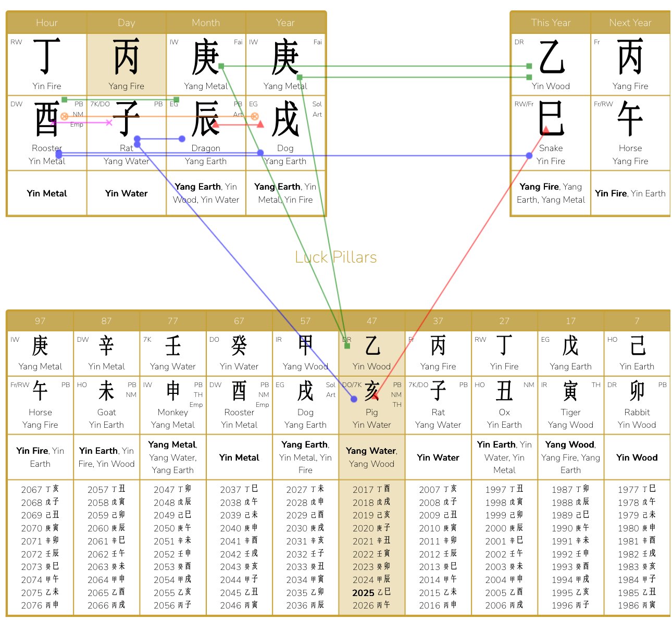Click the green square connector on the Month stem 庚
The height and width of the screenshot is (620, 672).
pos(222,66)
